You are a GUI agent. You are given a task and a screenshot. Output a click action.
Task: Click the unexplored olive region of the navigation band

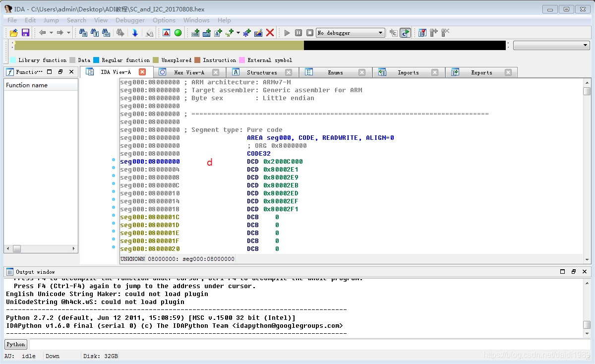(159, 45)
